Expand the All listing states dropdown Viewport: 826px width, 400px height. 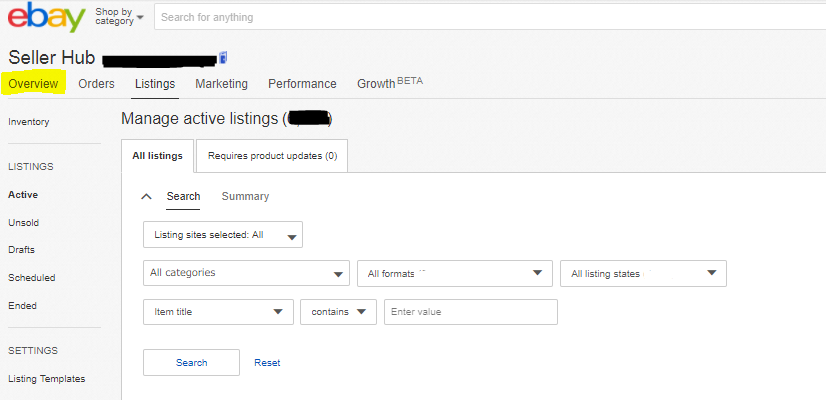point(643,273)
